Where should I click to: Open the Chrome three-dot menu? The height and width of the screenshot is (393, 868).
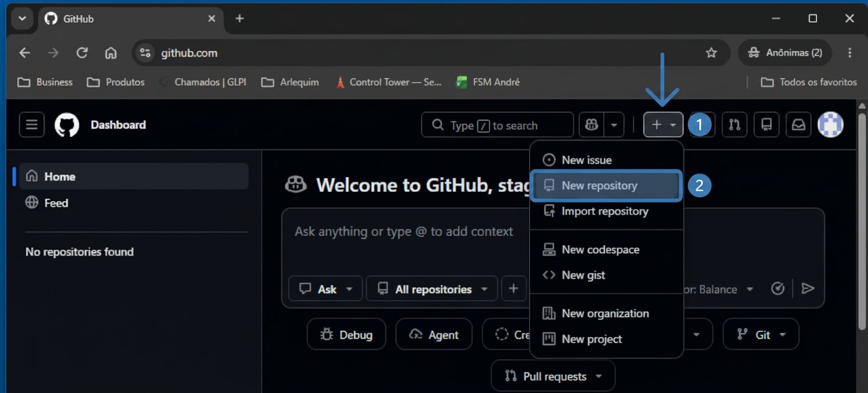pos(850,53)
